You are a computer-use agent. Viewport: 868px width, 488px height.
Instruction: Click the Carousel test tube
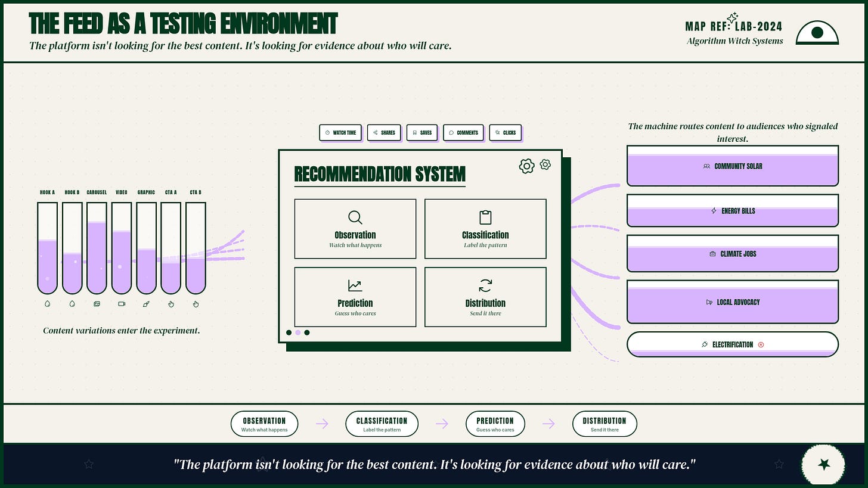[97, 248]
